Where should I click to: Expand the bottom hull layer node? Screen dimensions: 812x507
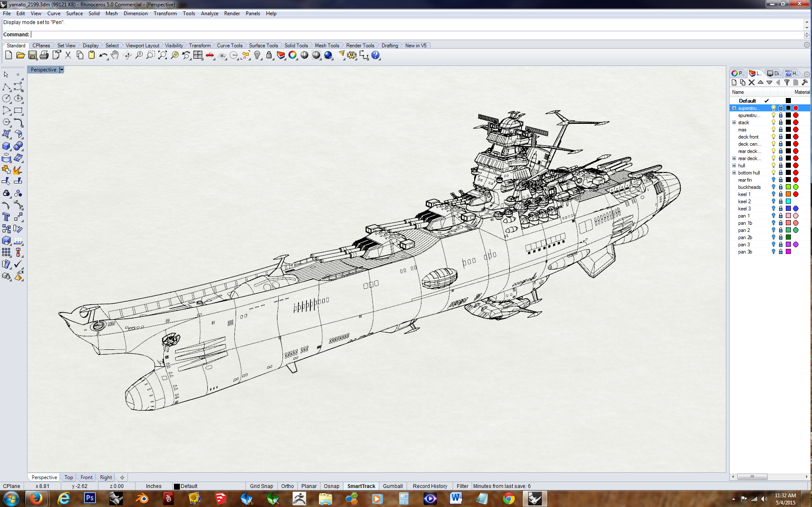click(734, 173)
